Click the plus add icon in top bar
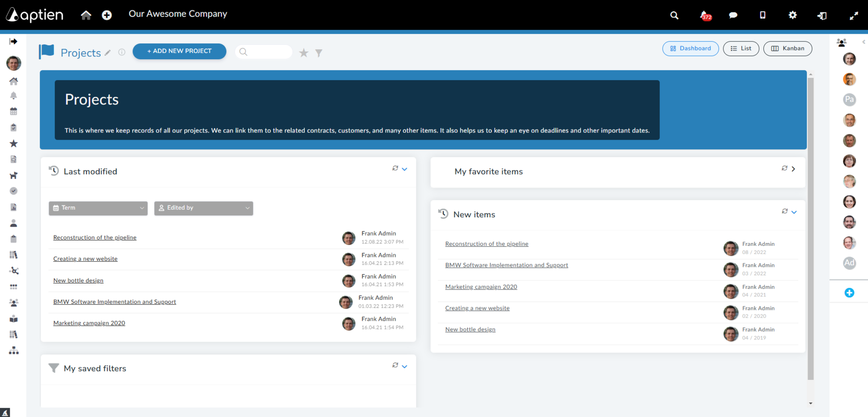Image resolution: width=868 pixels, height=417 pixels. pyautogui.click(x=107, y=15)
